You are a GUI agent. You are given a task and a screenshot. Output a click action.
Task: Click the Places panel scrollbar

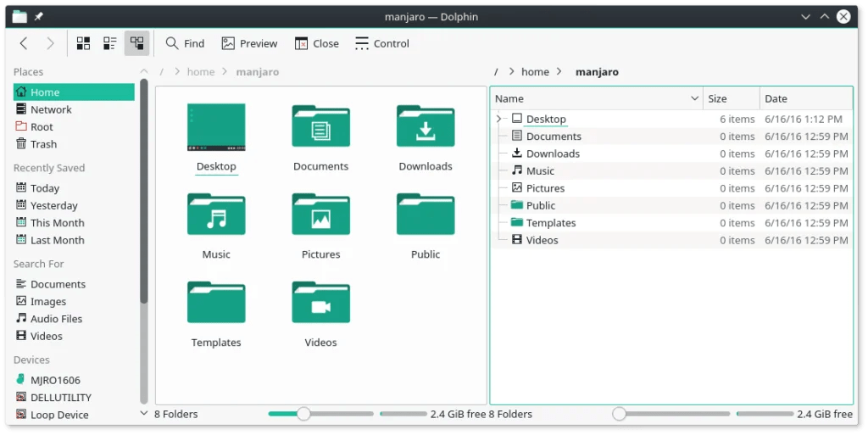click(x=144, y=192)
